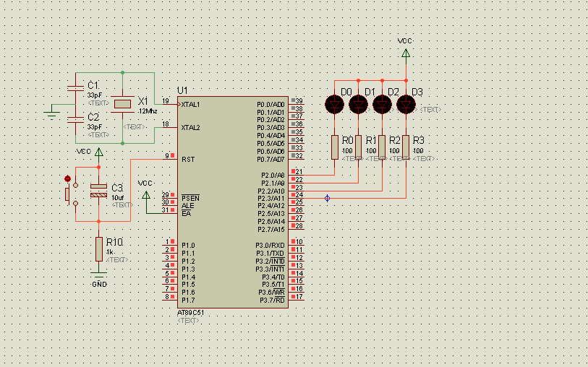The height and width of the screenshot is (367, 588).
Task: Click the 12Mhz crystal value label
Action: pos(148,111)
